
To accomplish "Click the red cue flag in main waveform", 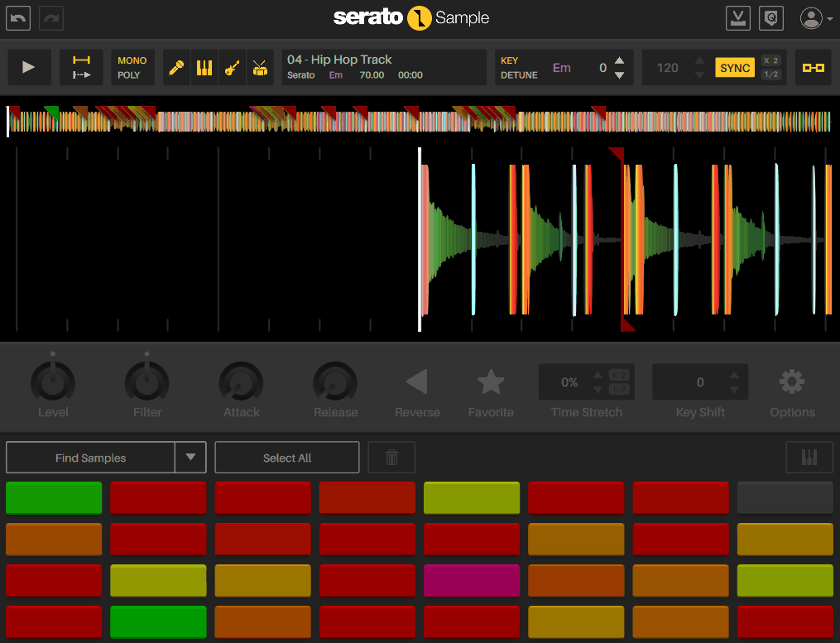I will [x=617, y=154].
